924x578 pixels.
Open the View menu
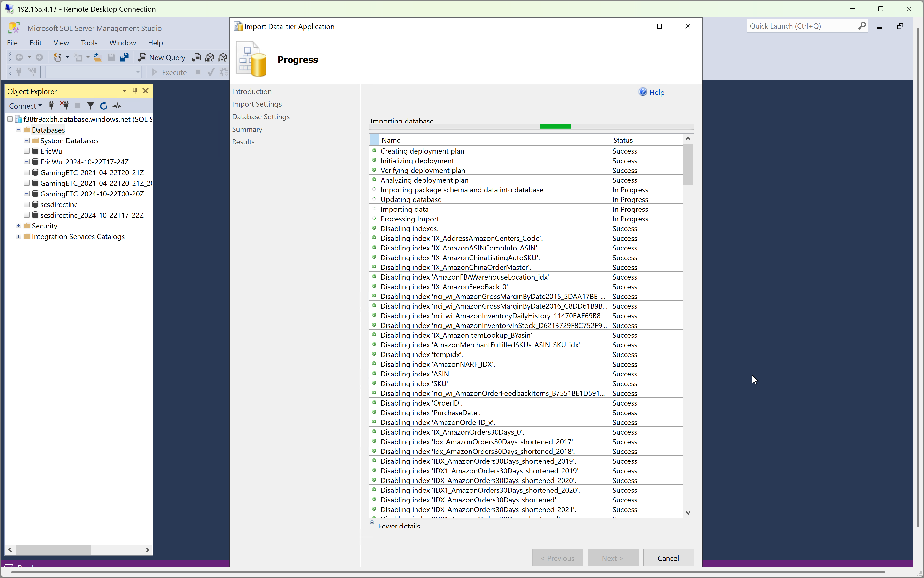(61, 43)
